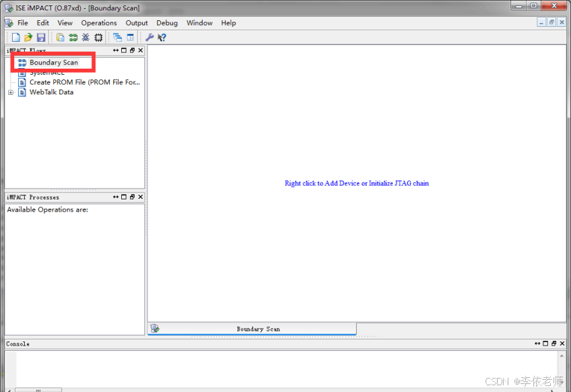This screenshot has height=392, width=571.
Task: Close the iMPACT Processes panel
Action: click(x=141, y=197)
